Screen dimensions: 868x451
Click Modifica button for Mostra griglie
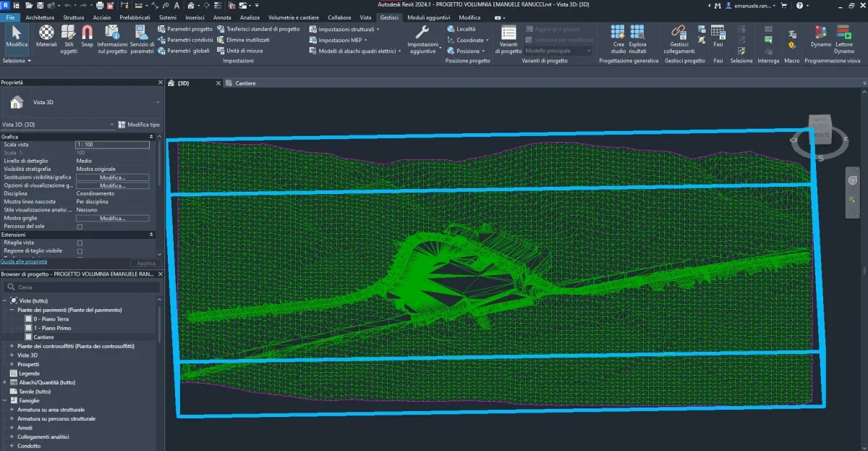point(113,218)
